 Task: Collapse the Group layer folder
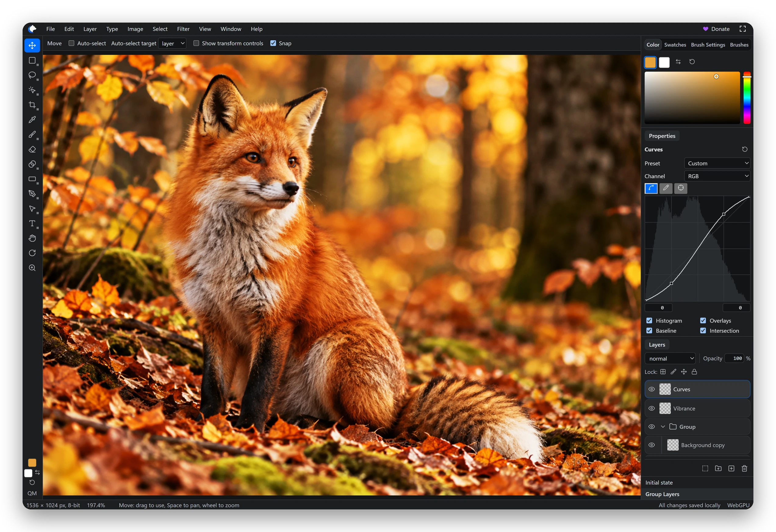pyautogui.click(x=663, y=427)
